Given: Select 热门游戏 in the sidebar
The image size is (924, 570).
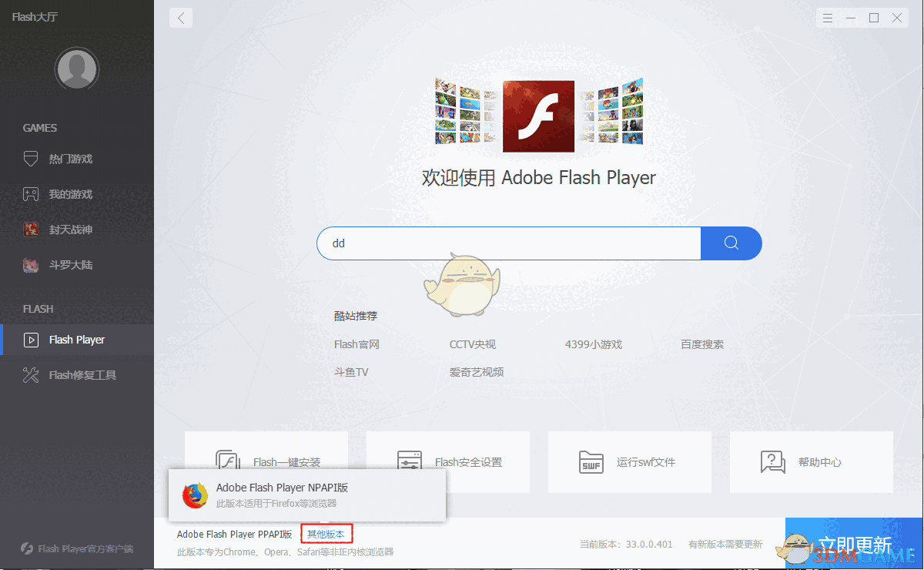Looking at the screenshot, I should pyautogui.click(x=77, y=159).
